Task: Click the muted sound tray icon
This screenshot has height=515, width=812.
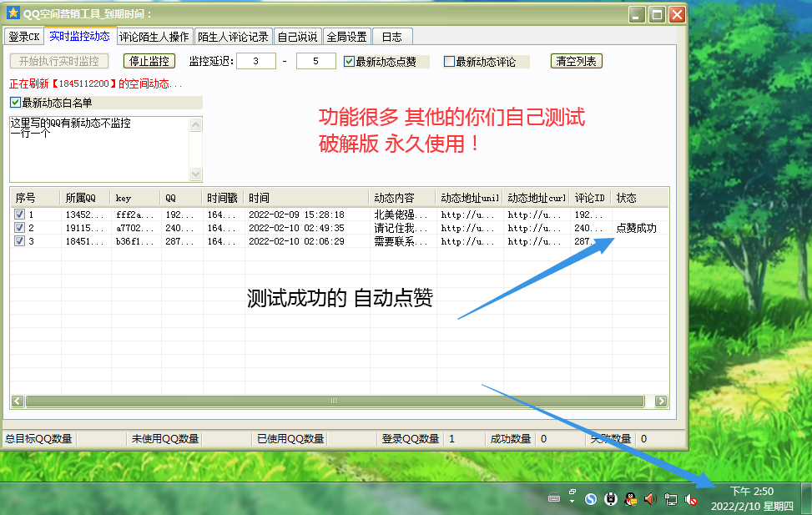Action: (x=690, y=498)
